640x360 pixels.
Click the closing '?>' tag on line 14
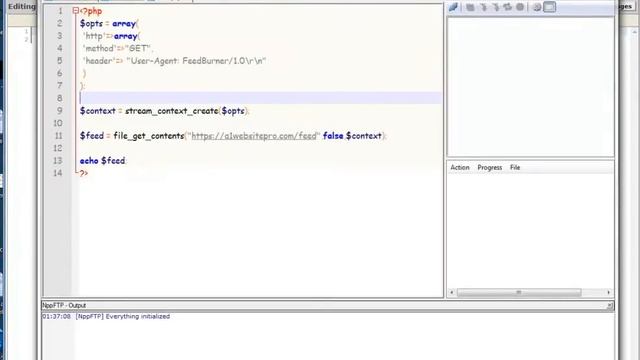click(x=84, y=173)
